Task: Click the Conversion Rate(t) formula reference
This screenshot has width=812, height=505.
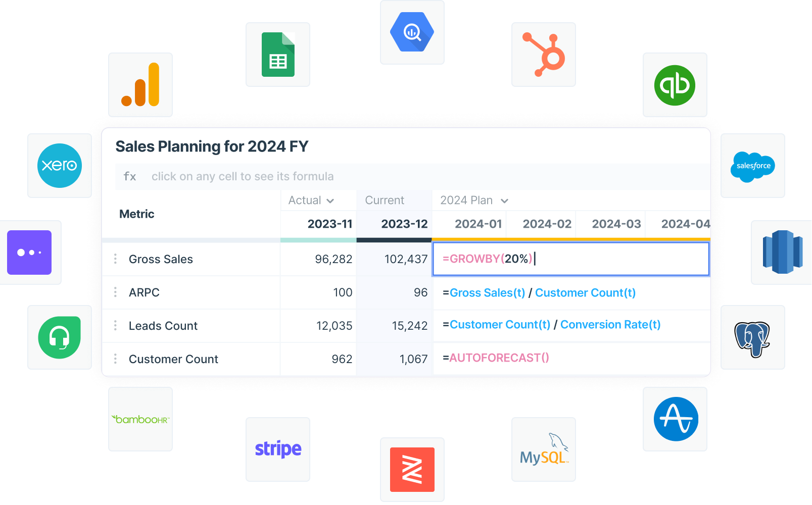Action: (x=610, y=325)
